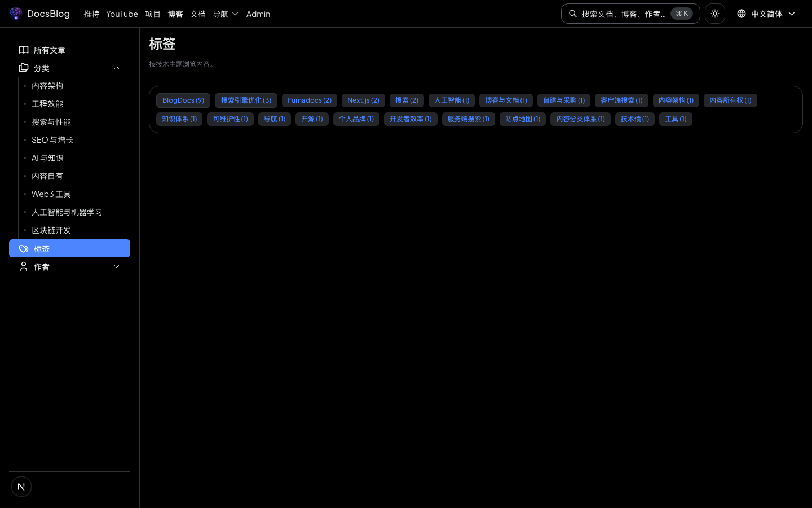Expand the 导航 menu in the top bar

pyautogui.click(x=226, y=14)
